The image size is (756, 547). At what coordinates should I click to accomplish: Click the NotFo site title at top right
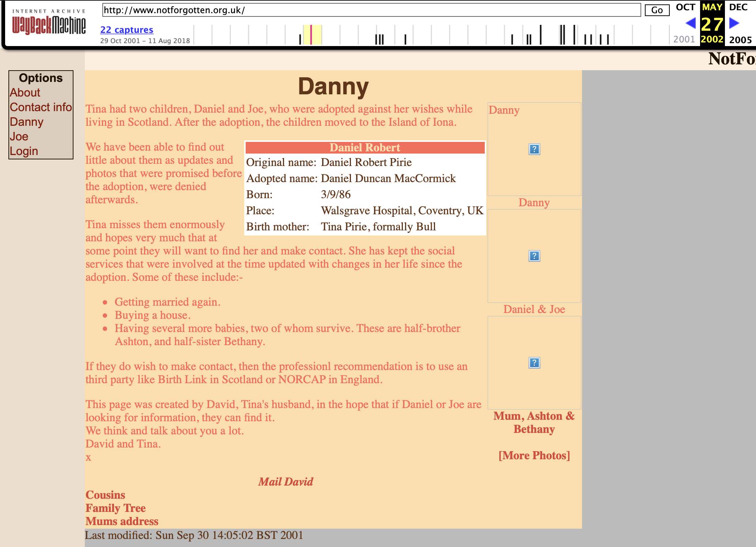[732, 59]
